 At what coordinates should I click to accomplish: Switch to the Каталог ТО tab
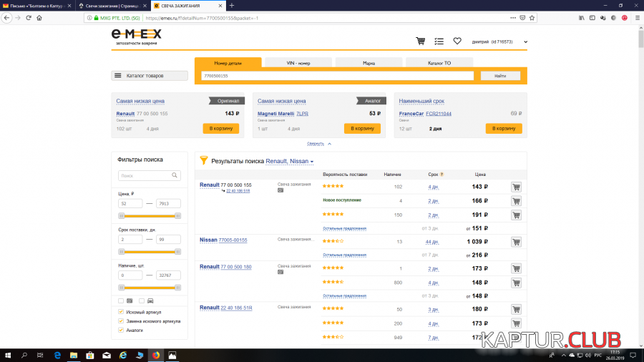click(439, 63)
